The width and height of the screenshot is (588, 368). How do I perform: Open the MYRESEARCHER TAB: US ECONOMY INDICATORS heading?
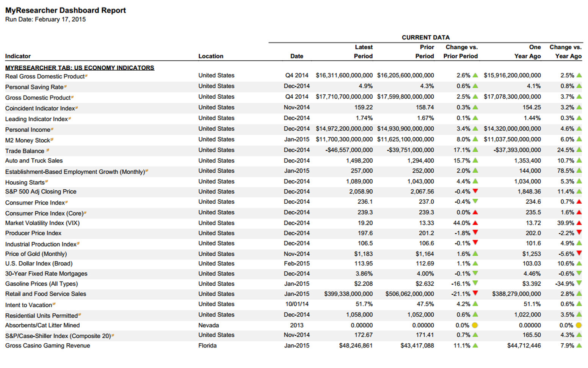[80, 68]
